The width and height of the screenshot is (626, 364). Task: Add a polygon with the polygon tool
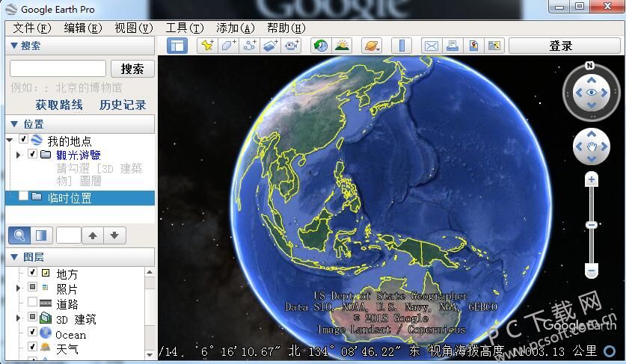click(228, 46)
